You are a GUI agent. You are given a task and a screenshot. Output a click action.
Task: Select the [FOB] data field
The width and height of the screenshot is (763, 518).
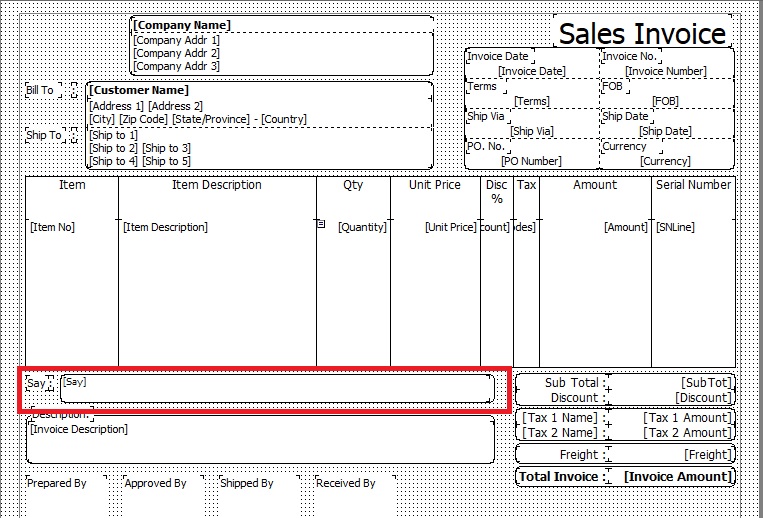click(x=665, y=101)
